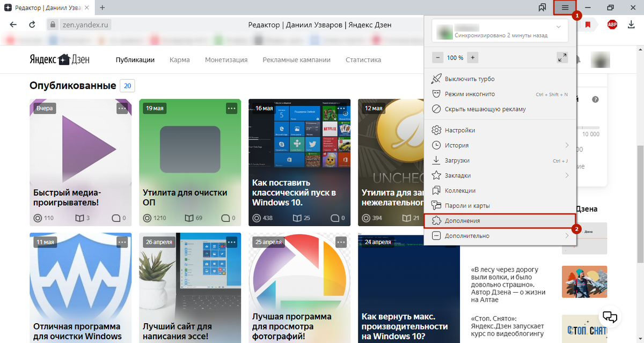Click the bookmarks panel icon in title bar
Image resolution: width=644 pixels, height=343 pixels.
pos(542,8)
